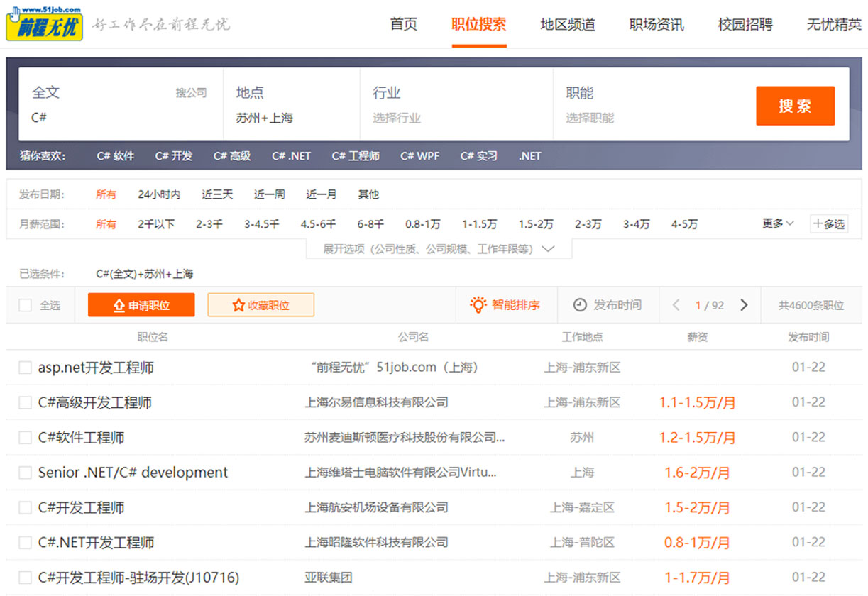Click the 51job logo

(45, 23)
